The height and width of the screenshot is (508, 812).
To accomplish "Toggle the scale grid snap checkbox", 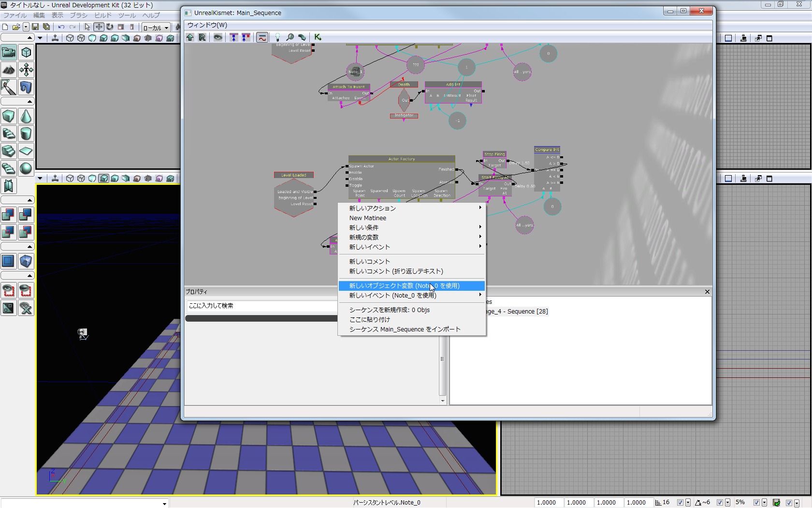I will [756, 503].
